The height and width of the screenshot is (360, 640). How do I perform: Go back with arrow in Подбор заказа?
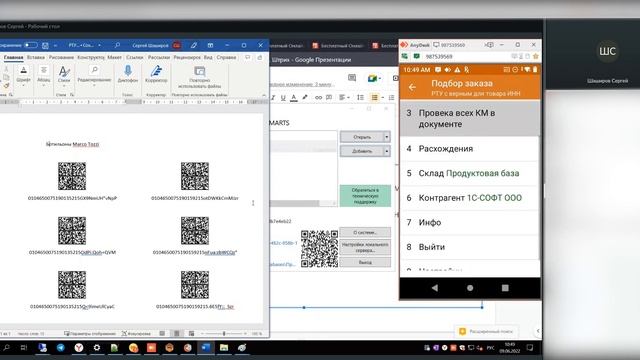[412, 87]
